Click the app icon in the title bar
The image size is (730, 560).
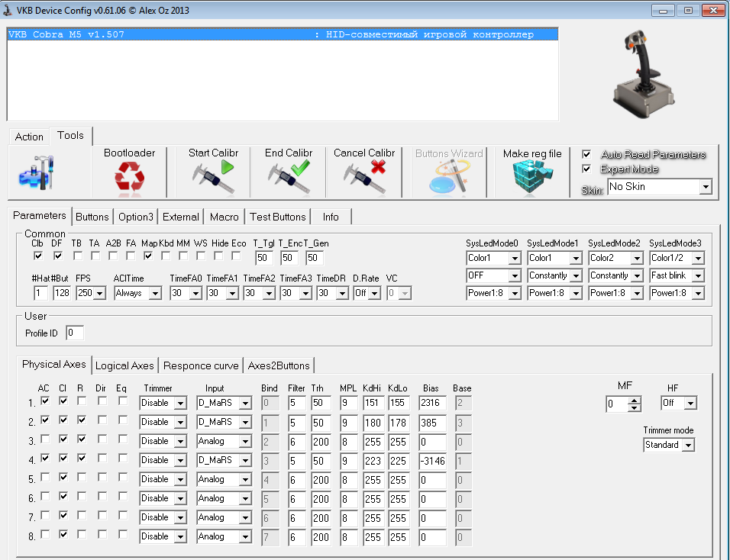pos(9,10)
